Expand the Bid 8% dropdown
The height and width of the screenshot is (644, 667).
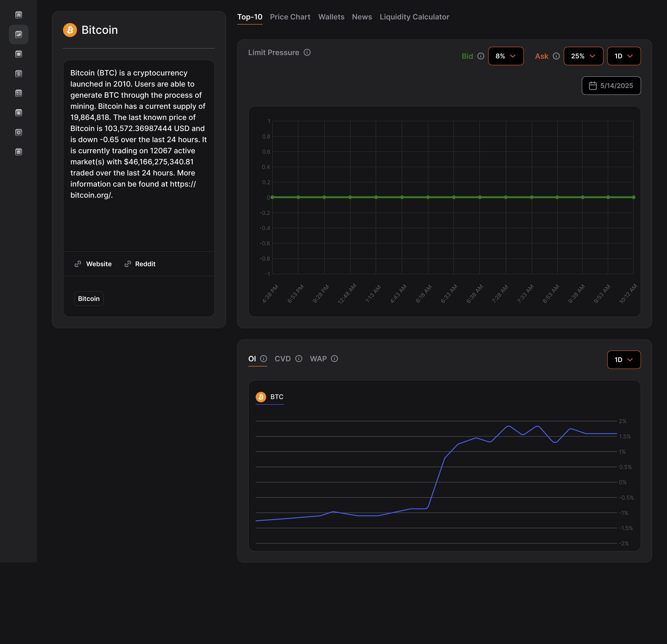click(506, 56)
